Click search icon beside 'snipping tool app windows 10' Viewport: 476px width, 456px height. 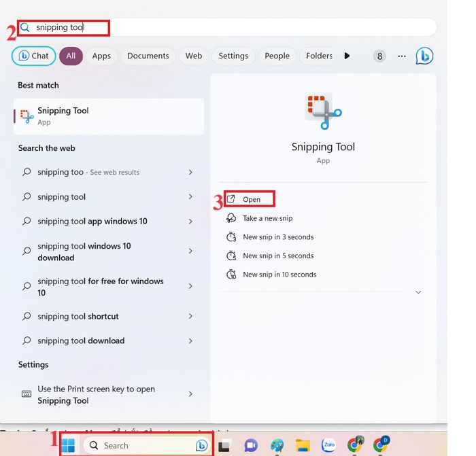coord(27,221)
